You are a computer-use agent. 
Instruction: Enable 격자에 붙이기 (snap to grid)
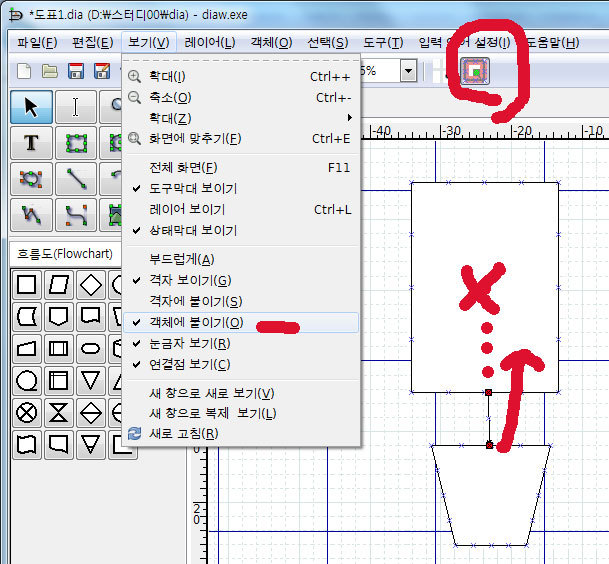coord(194,301)
